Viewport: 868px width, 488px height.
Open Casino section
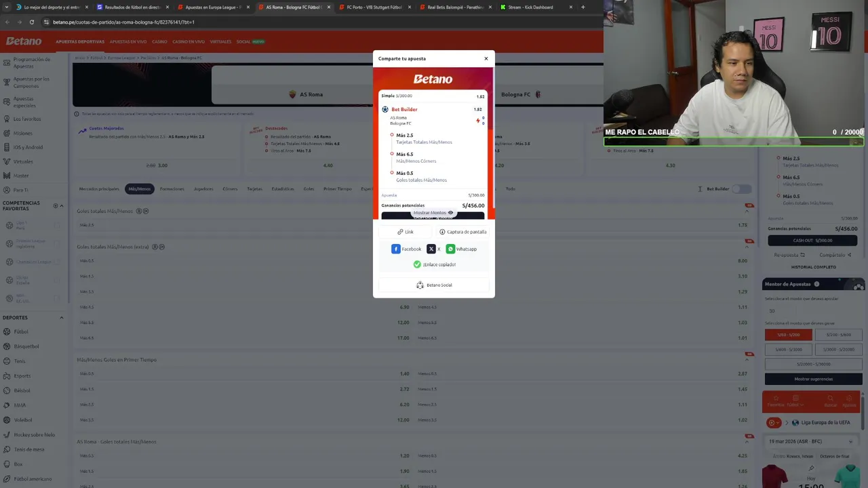pos(159,41)
